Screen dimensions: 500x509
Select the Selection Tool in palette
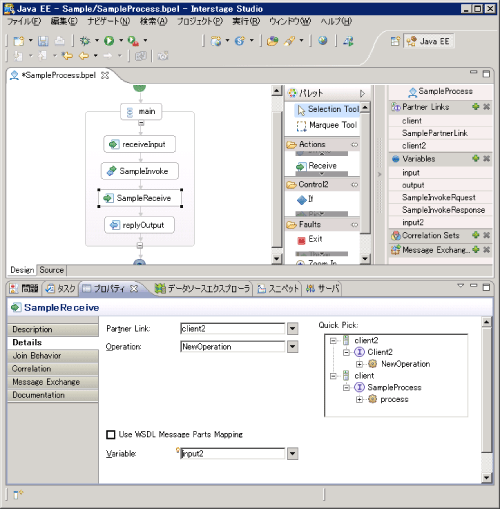(x=327, y=109)
